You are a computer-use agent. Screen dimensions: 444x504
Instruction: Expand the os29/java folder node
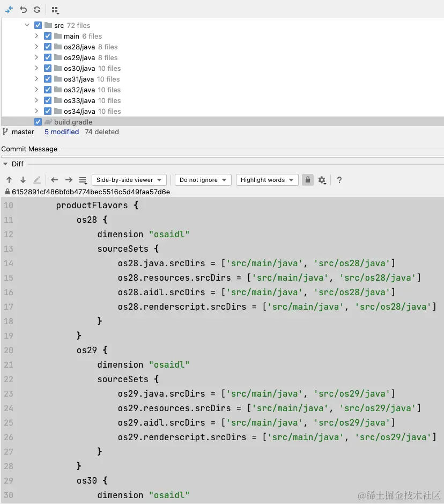coord(36,57)
